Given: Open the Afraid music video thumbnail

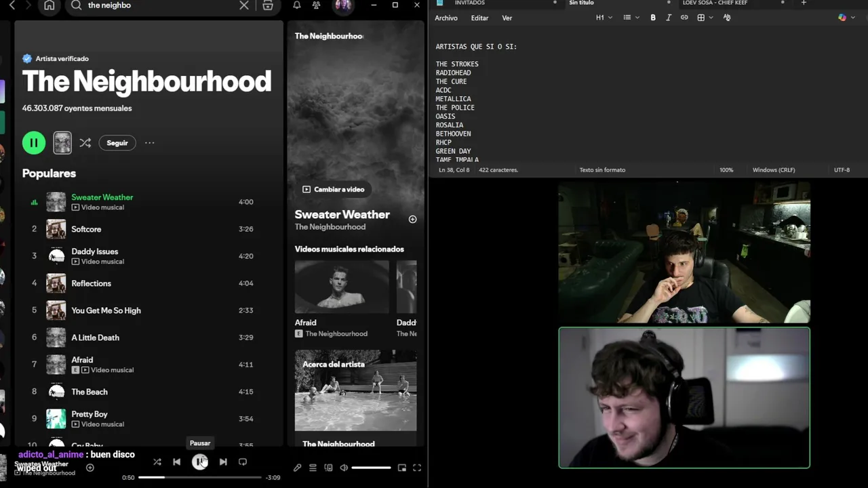Looking at the screenshot, I should click(342, 287).
